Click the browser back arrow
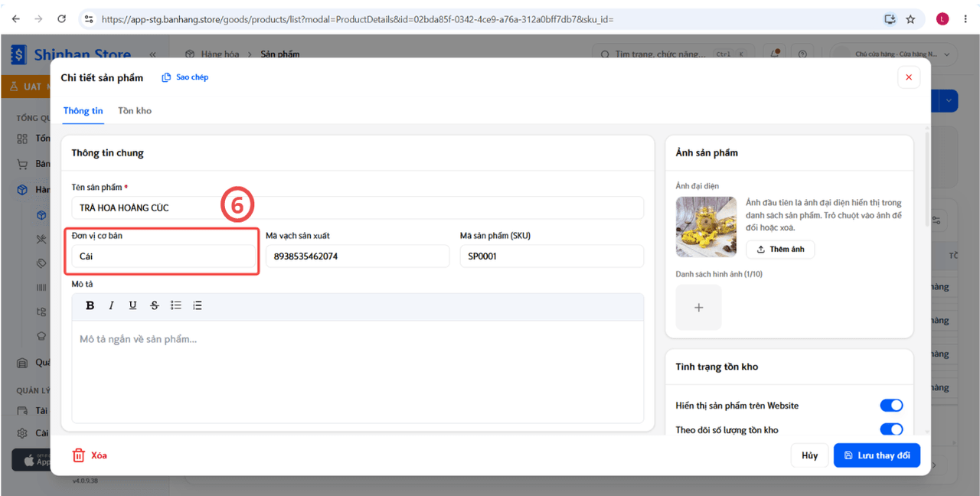The width and height of the screenshot is (980, 496). click(16, 18)
